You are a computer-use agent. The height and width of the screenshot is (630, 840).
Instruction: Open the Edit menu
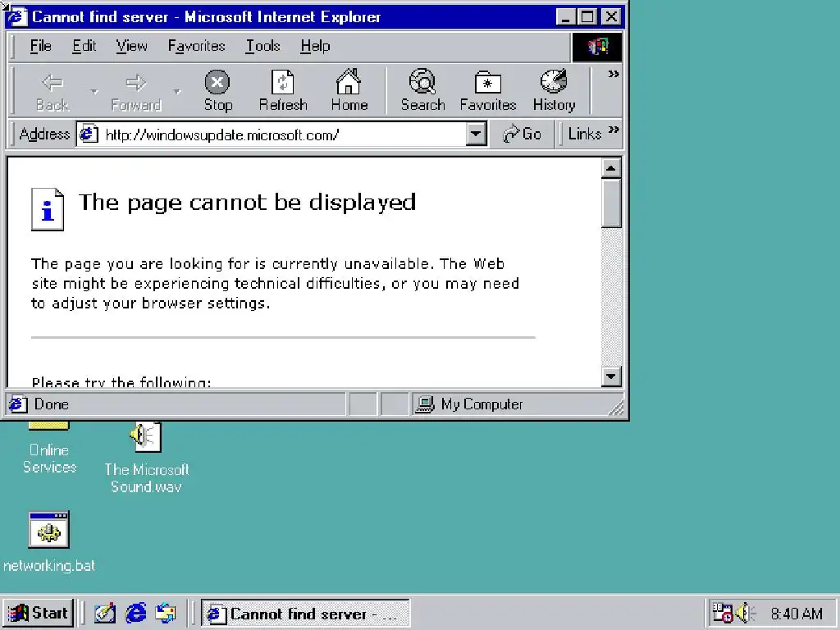coord(84,46)
